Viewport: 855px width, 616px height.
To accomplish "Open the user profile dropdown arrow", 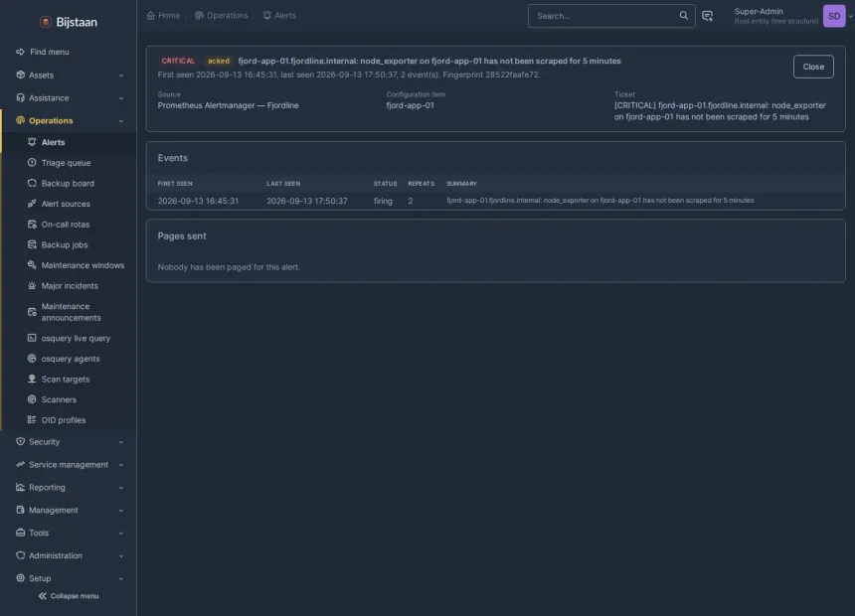I will [x=850, y=16].
